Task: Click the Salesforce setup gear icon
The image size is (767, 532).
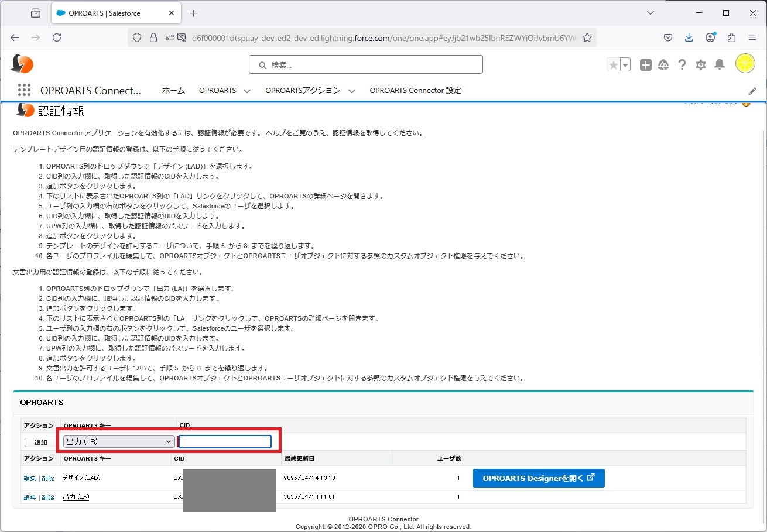Action: (701, 65)
